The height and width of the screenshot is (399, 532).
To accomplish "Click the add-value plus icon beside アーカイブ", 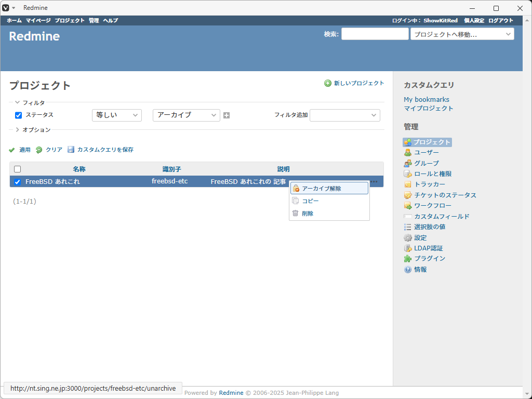I will tap(227, 115).
